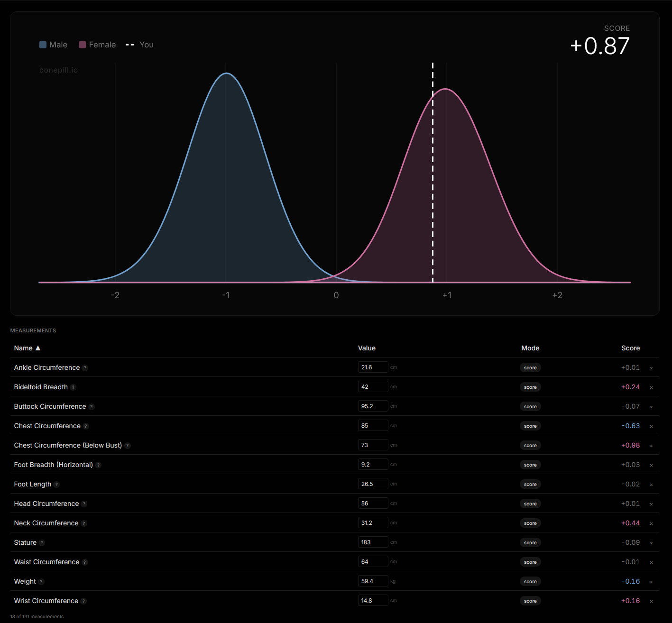Click the "13 of 131 measurements" text

pyautogui.click(x=37, y=617)
